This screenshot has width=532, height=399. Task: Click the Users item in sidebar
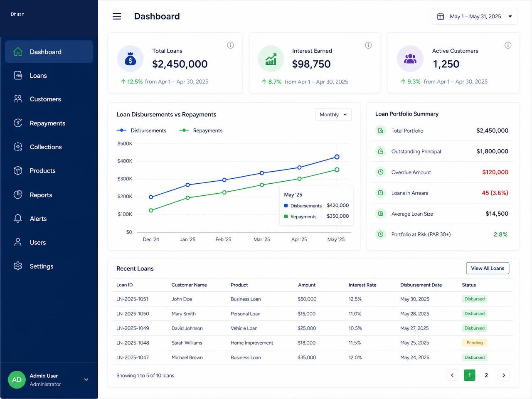[x=49, y=243]
